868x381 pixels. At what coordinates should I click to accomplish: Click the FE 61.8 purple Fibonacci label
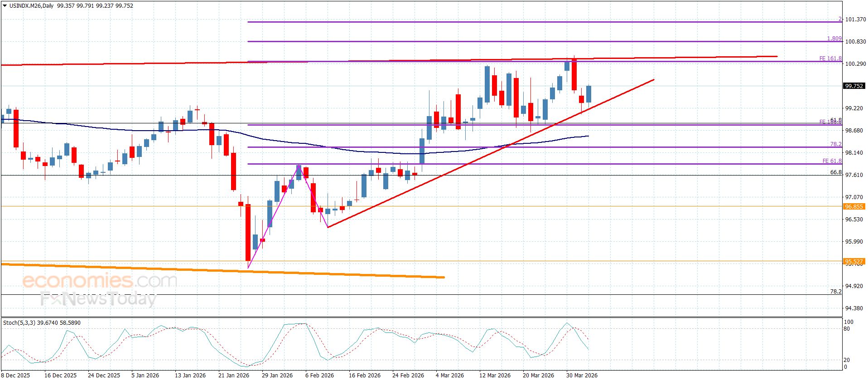832,161
